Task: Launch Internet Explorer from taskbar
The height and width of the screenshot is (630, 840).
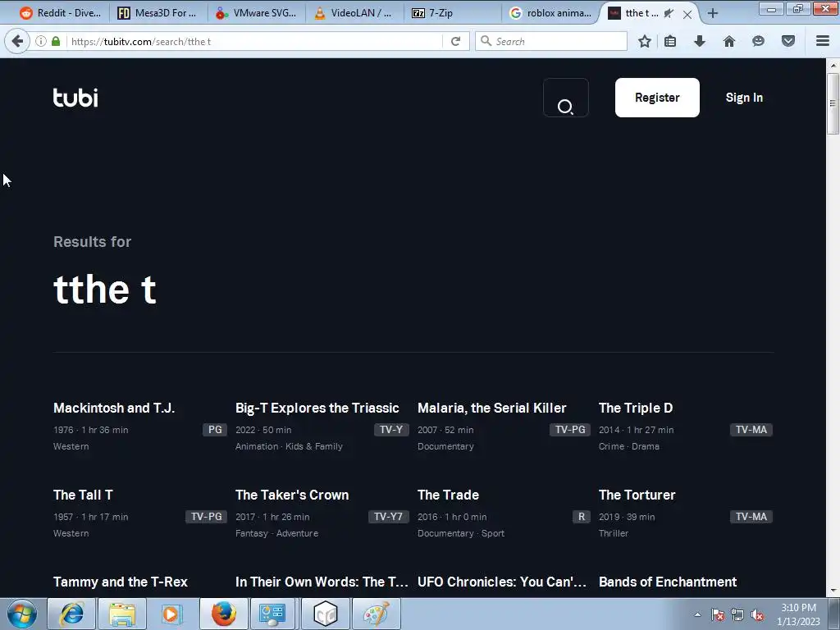Action: click(x=72, y=614)
